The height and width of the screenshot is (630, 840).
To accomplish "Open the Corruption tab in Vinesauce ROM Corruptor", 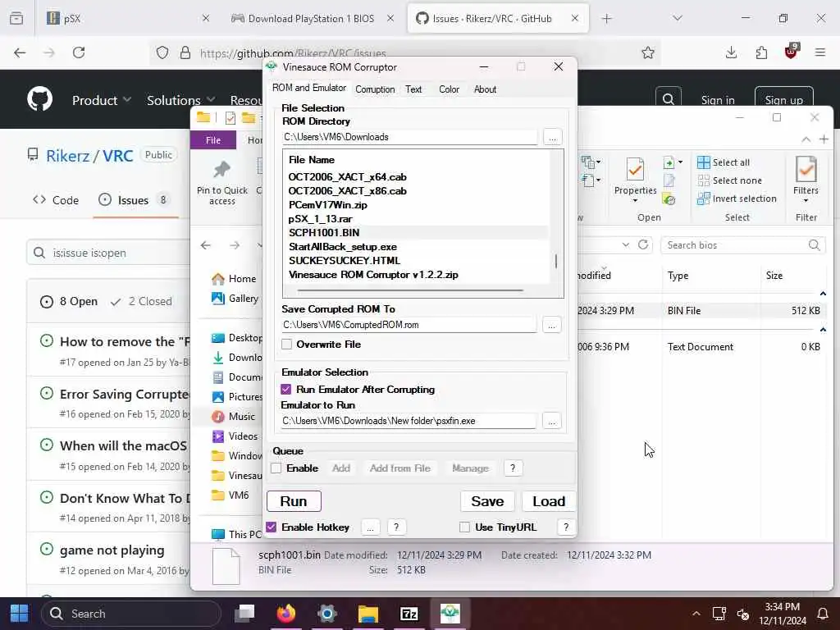I will click(375, 89).
